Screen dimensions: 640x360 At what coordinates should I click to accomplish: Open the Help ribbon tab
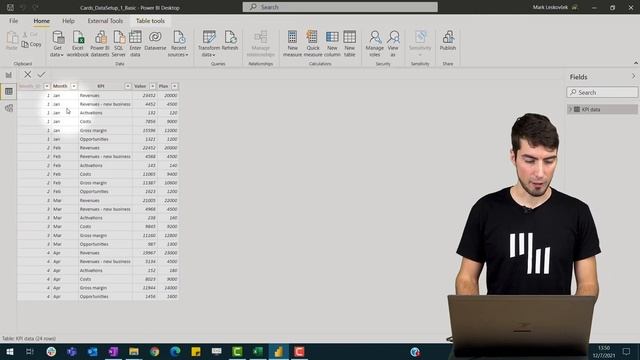68,21
